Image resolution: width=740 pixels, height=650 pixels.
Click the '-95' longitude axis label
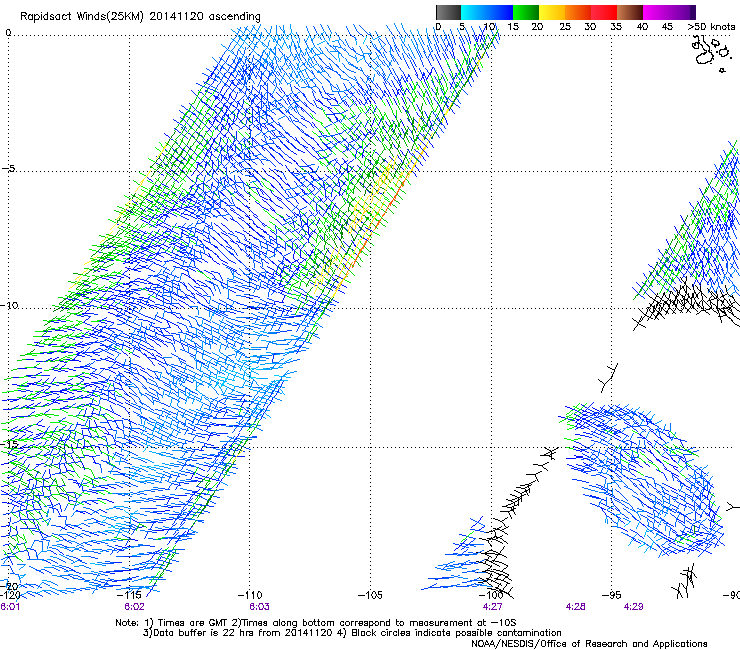612,595
